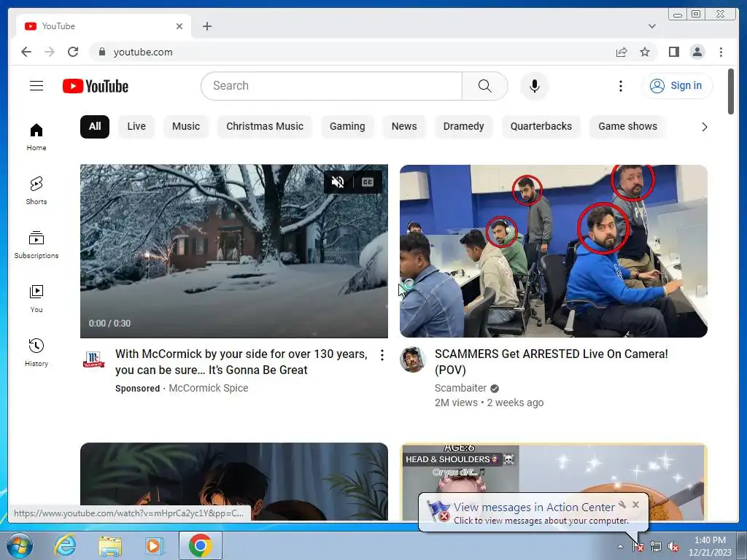Open the Scambaiter channel name link
747x560 pixels.
[460, 388]
